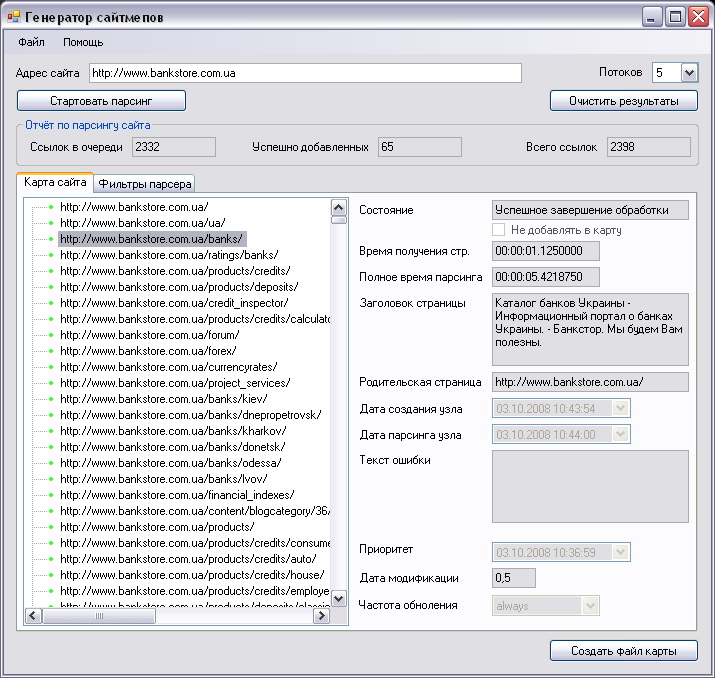The width and height of the screenshot is (715, 678).
Task: Click the scrollbar down arrow in site tree
Action: [338, 598]
